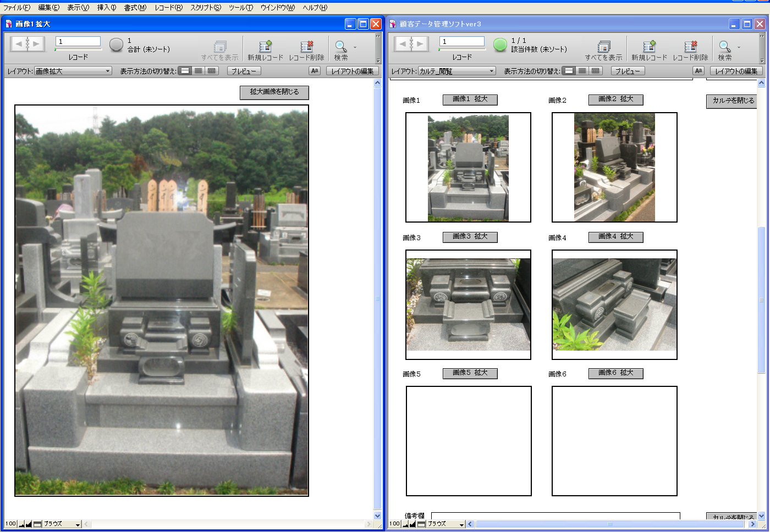The image size is (770, 532).
Task: Click Delete Record icon in right window
Action: 690,46
